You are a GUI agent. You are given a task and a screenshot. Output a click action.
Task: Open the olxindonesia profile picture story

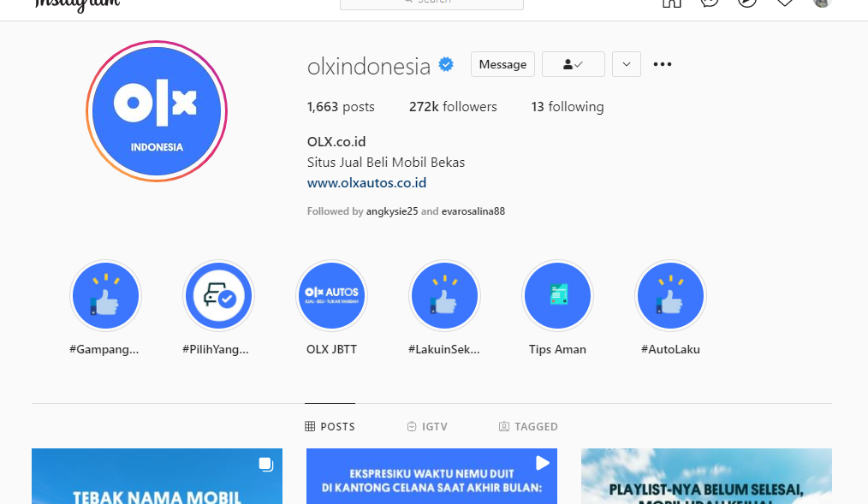point(157,110)
